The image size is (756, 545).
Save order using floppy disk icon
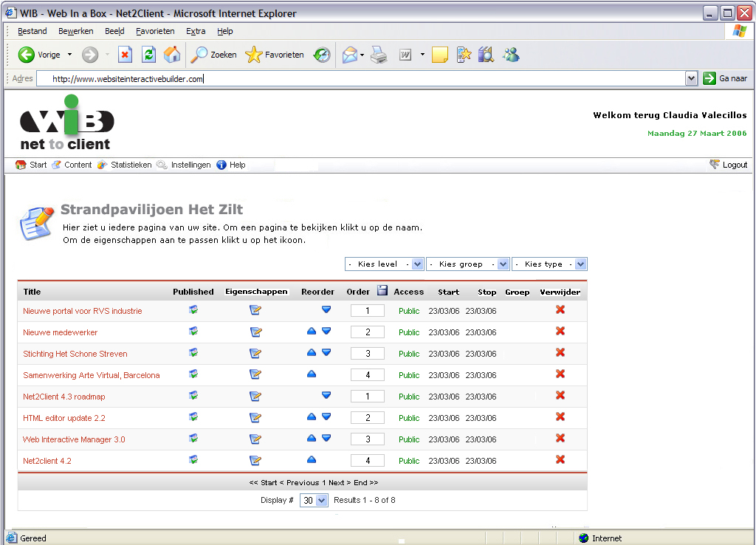tap(382, 290)
